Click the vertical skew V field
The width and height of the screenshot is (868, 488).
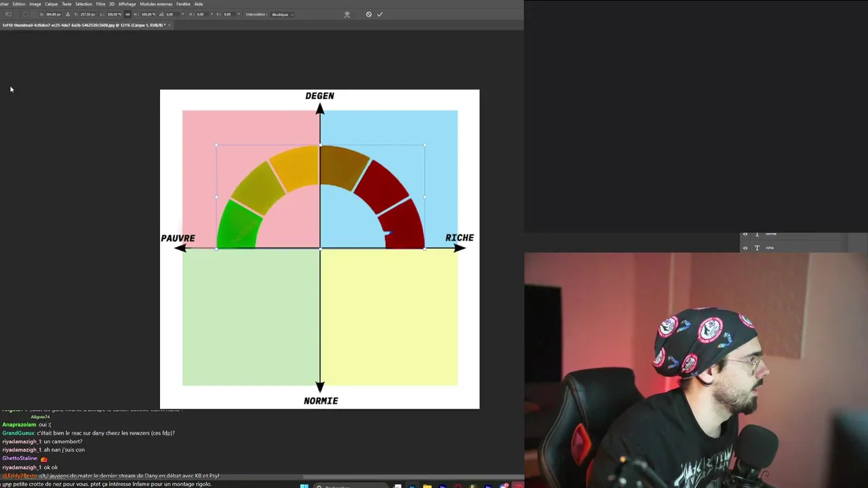click(228, 14)
